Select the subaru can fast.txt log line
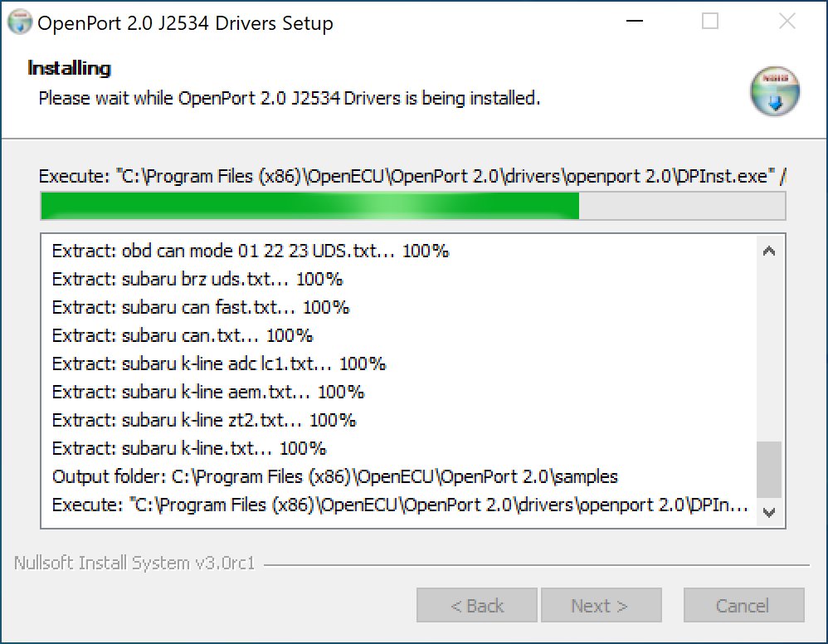Image resolution: width=828 pixels, height=644 pixels. pyautogui.click(x=201, y=307)
